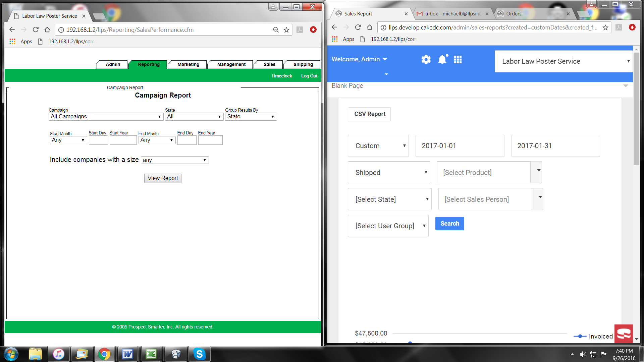Click the 2017-01-01 start date field

(x=460, y=146)
